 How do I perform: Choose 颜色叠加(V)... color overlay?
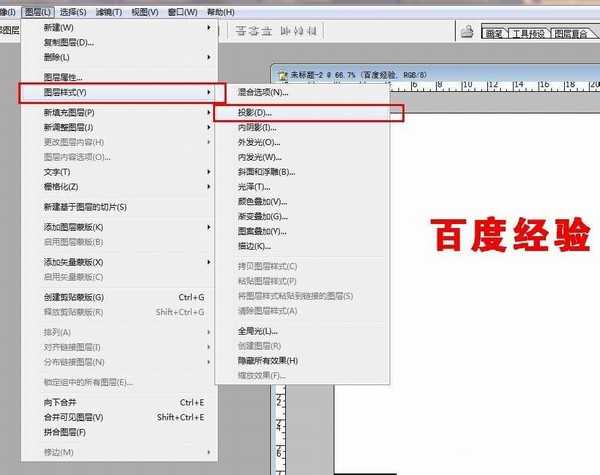[x=302, y=202]
